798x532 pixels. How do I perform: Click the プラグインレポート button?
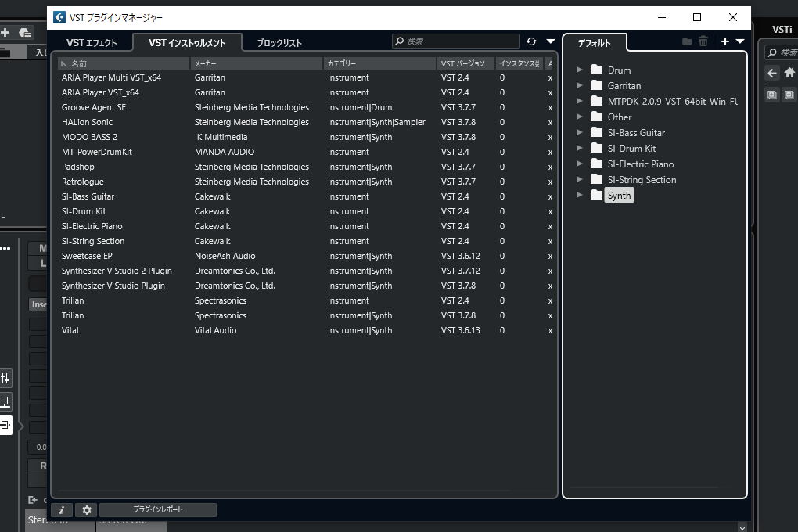158,509
